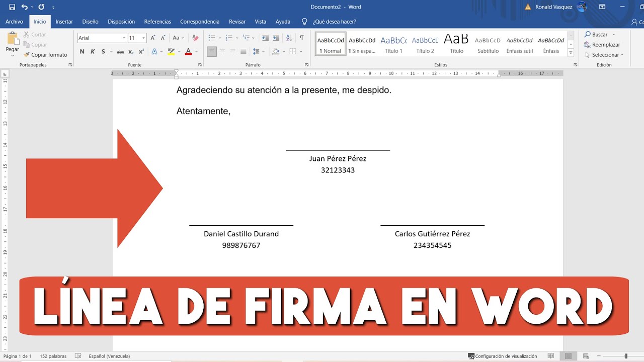Viewport: 644px width, 362px height.
Task: Open the Insertar ribbon tab
Action: click(x=64, y=22)
